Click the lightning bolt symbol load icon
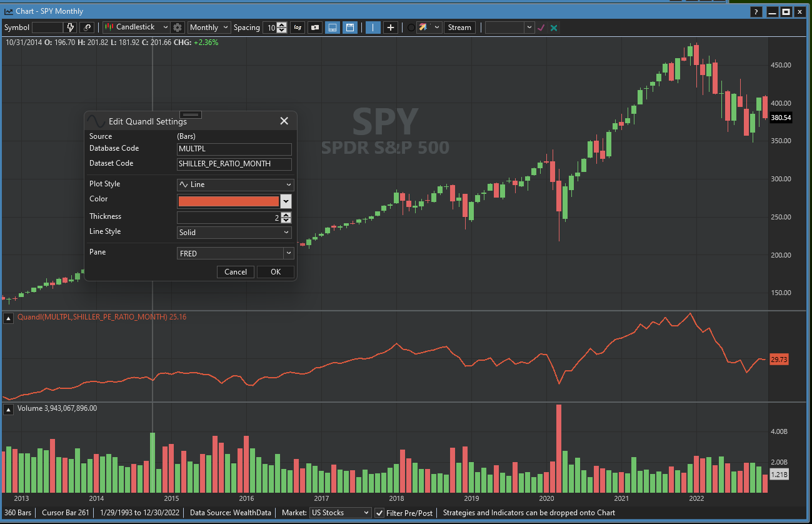 71,28
